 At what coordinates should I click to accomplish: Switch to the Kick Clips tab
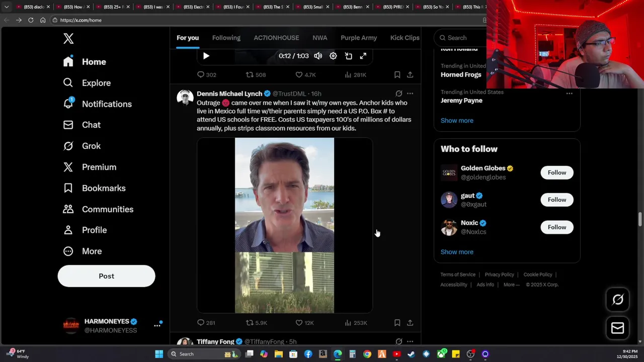point(405,38)
